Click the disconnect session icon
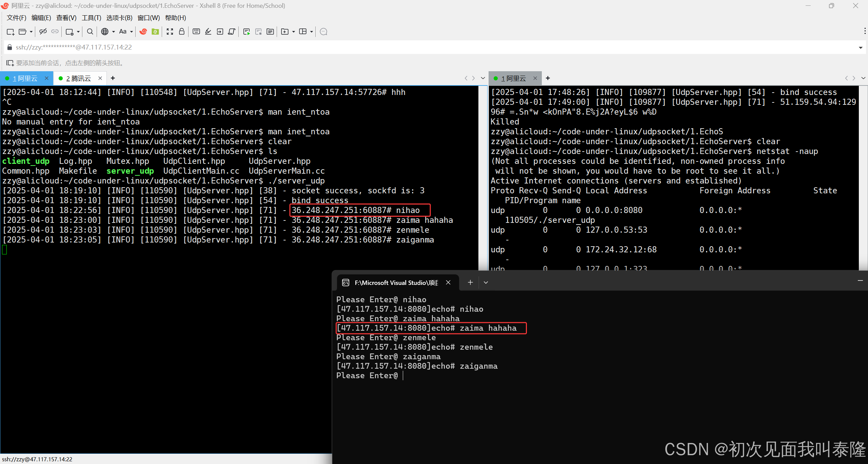Image resolution: width=868 pixels, height=464 pixels. pos(43,32)
